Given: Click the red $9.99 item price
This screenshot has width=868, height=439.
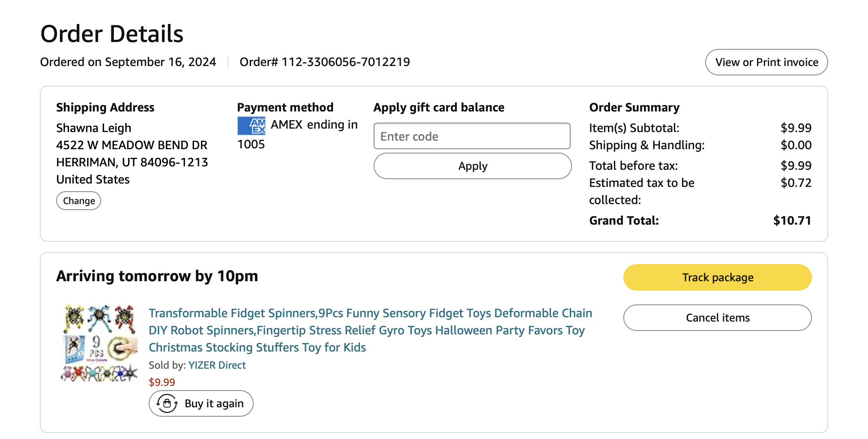Looking at the screenshot, I should [x=162, y=382].
